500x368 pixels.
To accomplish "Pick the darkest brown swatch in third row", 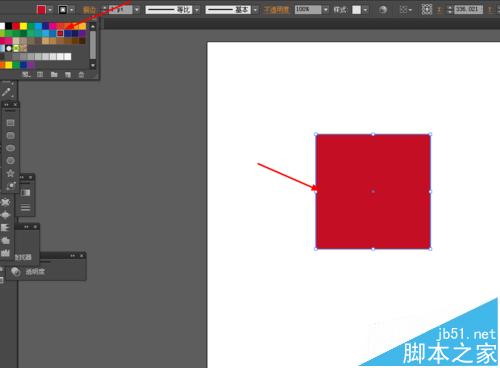I will [x=82, y=41].
